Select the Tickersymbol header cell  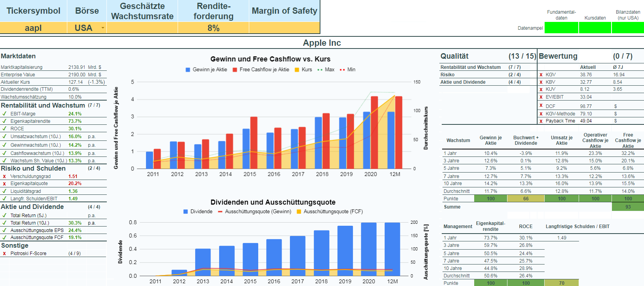pyautogui.click(x=34, y=11)
